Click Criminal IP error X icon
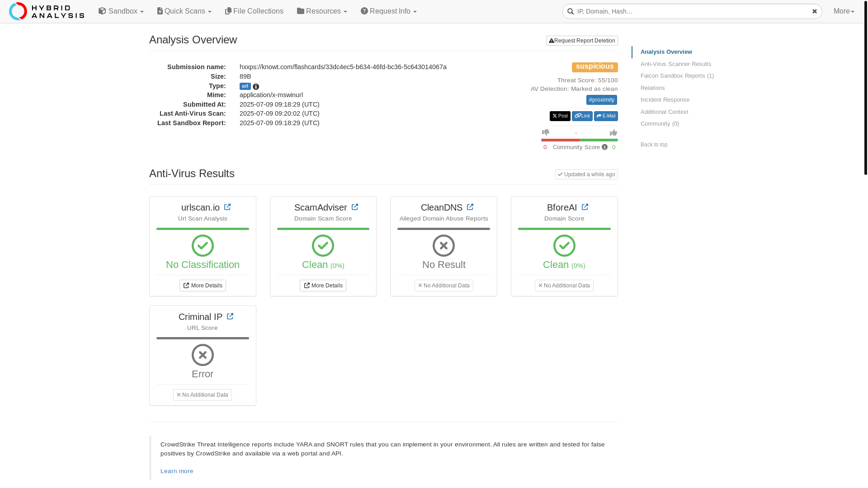 click(203, 355)
